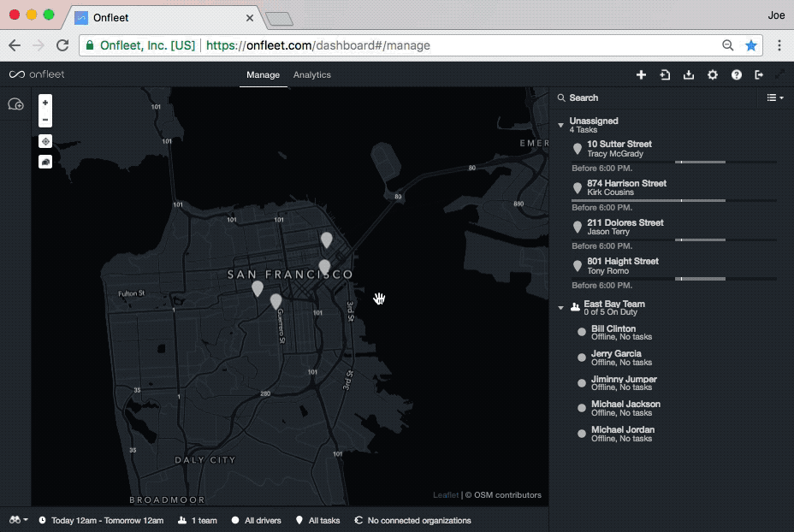Viewport: 794px width, 532px height.
Task: Click the zoom magnifier in address bar
Action: 727,45
